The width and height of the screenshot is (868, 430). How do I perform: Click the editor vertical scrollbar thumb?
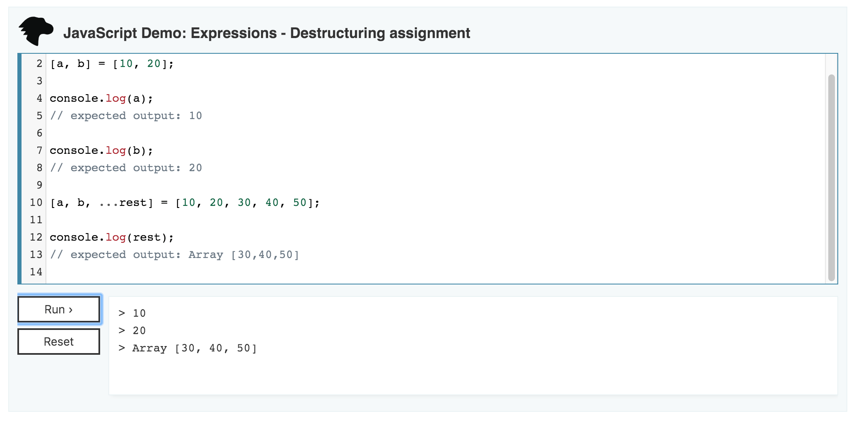[831, 178]
